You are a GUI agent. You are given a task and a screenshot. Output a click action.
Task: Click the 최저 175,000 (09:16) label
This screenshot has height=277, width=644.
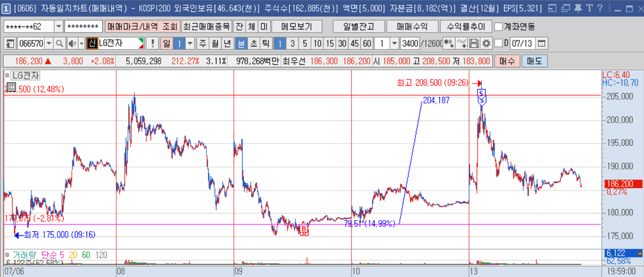click(x=60, y=235)
